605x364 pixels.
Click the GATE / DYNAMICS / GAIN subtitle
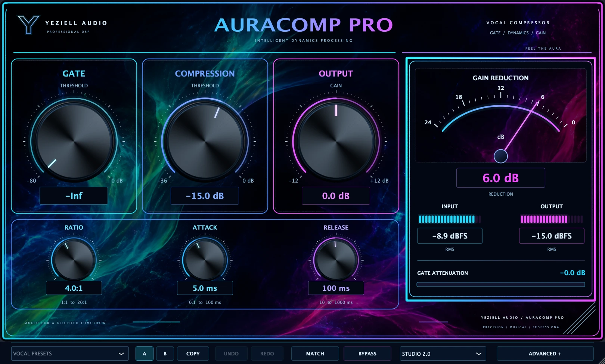tap(518, 33)
